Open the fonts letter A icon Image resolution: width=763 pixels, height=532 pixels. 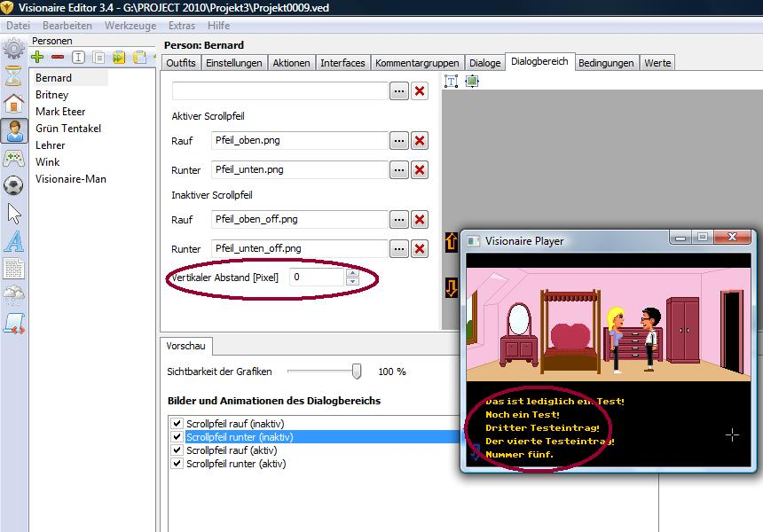[14, 241]
